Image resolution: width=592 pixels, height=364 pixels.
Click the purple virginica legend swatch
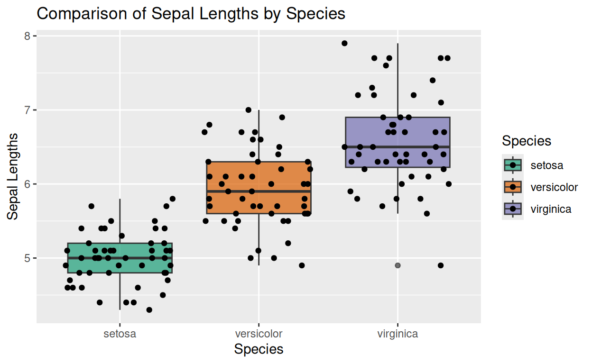pyautogui.click(x=513, y=209)
